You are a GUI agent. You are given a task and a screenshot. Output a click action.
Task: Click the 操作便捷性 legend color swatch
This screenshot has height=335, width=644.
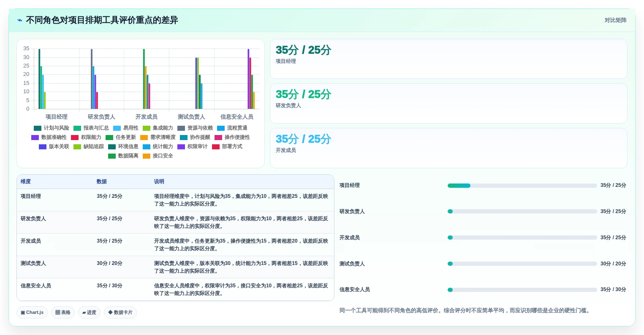pos(218,138)
